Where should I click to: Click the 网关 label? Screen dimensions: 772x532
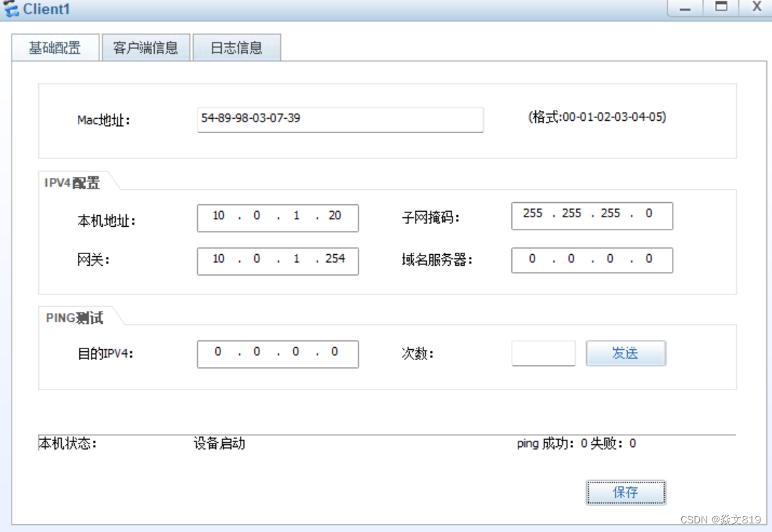[93, 259]
